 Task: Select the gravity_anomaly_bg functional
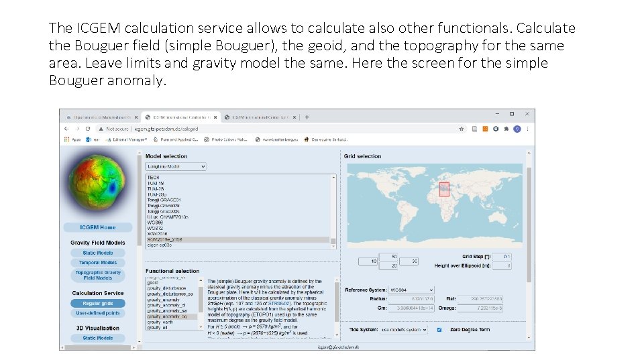pos(172,316)
